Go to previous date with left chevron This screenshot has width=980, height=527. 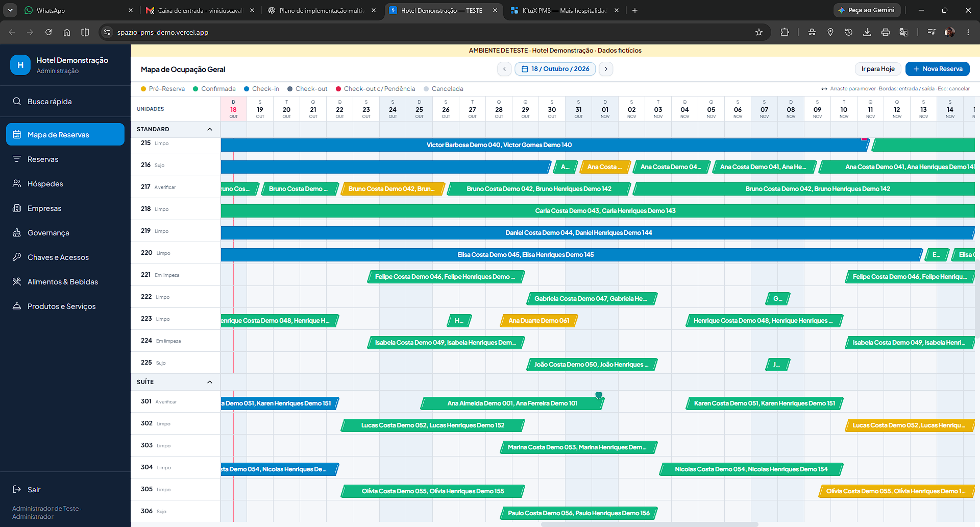(x=504, y=69)
